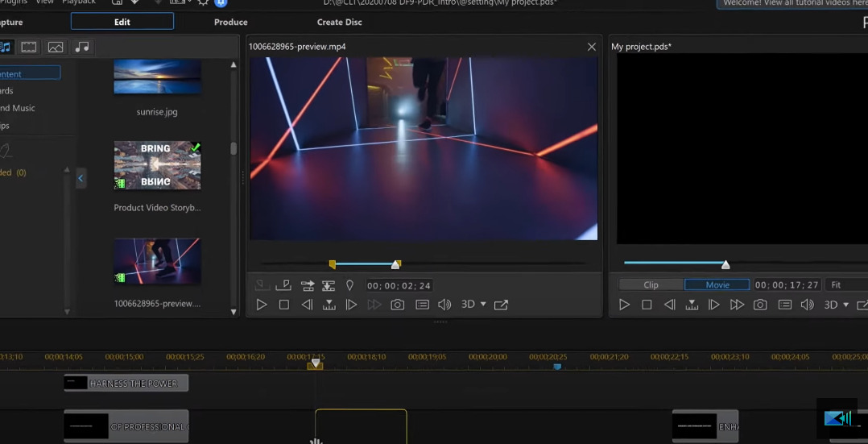Add a marker in the clip preview
Screen dimensions: 868x444
pos(349,285)
